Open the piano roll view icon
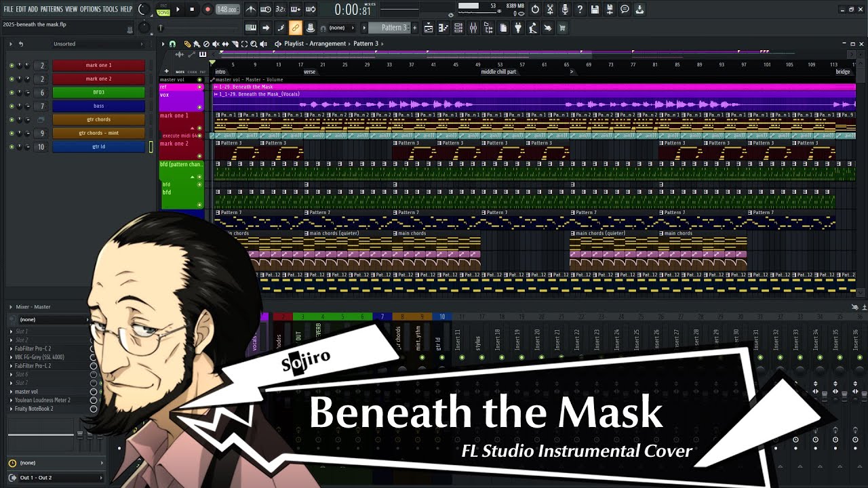Viewport: 868px width, 488px height. (443, 28)
